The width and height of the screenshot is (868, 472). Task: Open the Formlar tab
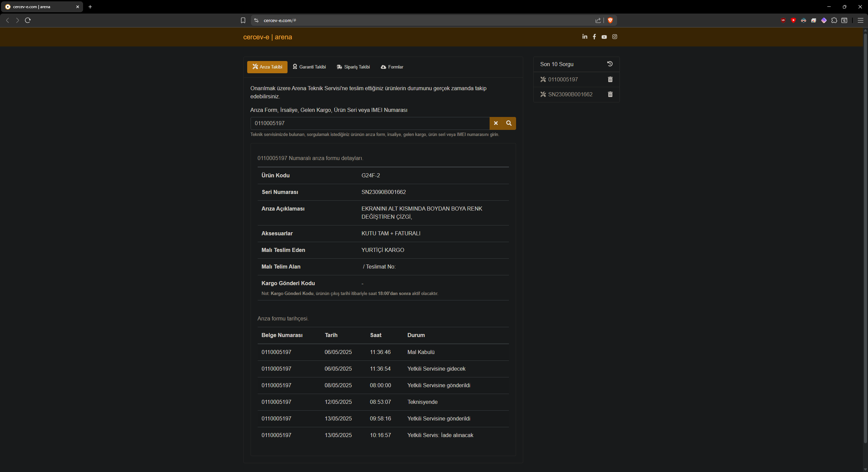[x=392, y=67]
